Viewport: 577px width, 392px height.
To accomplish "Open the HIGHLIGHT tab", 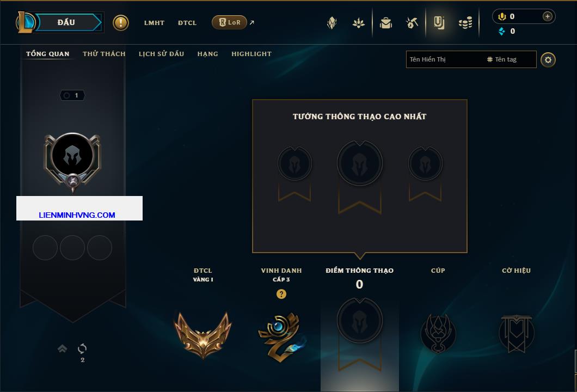I will point(251,54).
